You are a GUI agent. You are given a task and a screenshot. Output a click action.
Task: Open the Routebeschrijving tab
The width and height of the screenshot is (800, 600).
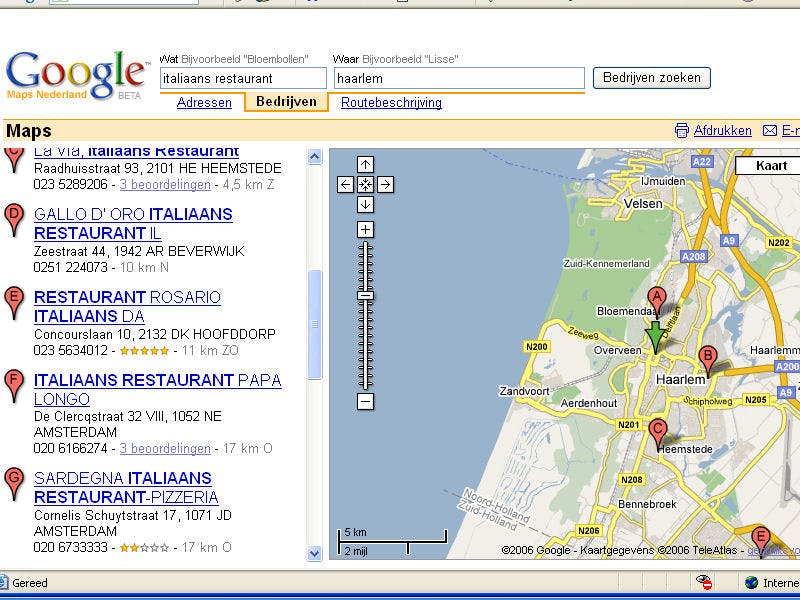(390, 103)
